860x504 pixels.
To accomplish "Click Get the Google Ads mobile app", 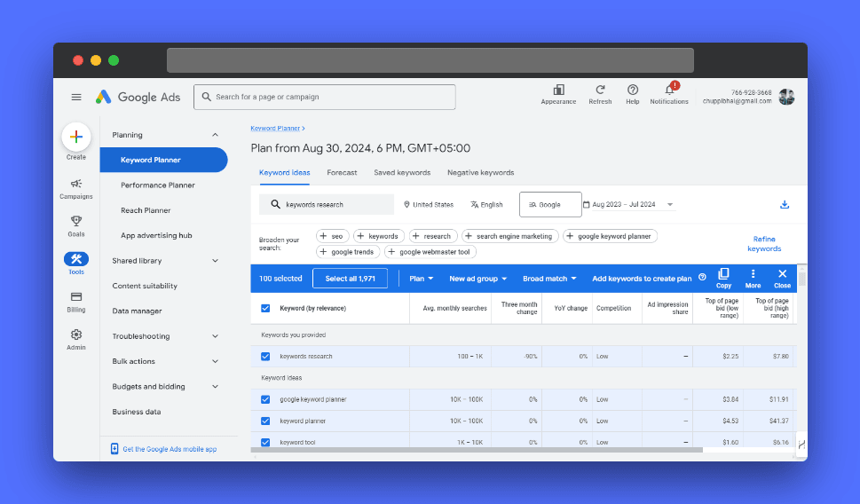I will coord(170,449).
